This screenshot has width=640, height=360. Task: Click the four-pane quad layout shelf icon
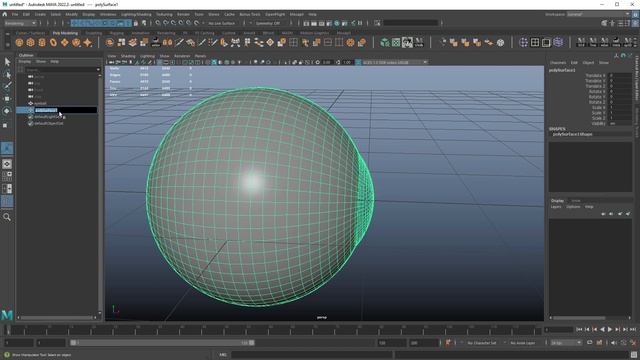[535, 42]
